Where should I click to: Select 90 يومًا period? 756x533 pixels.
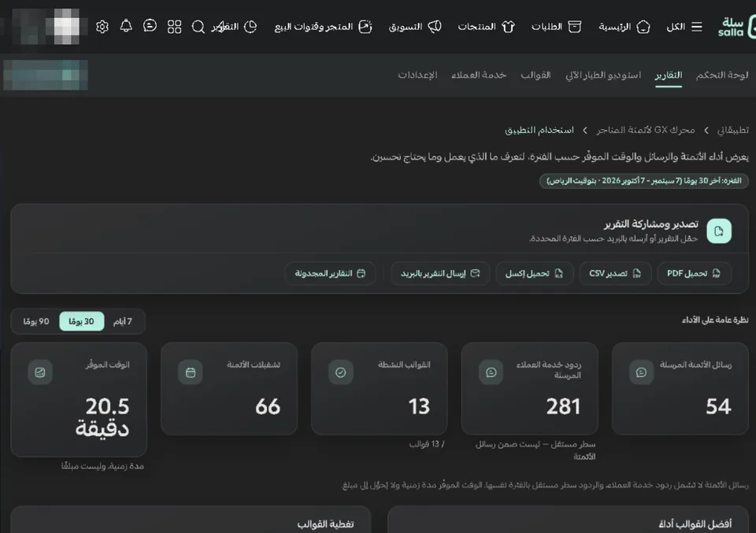pos(36,321)
